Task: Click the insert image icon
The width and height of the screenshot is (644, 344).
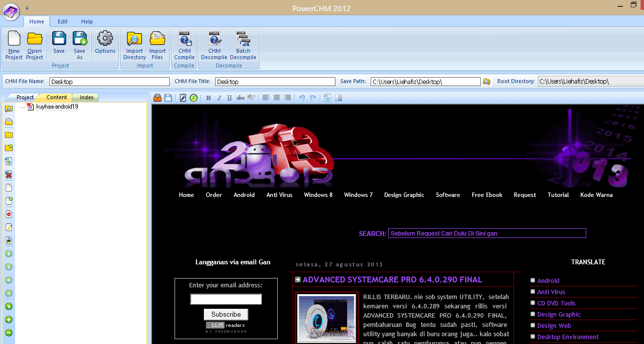Action: click(x=338, y=98)
